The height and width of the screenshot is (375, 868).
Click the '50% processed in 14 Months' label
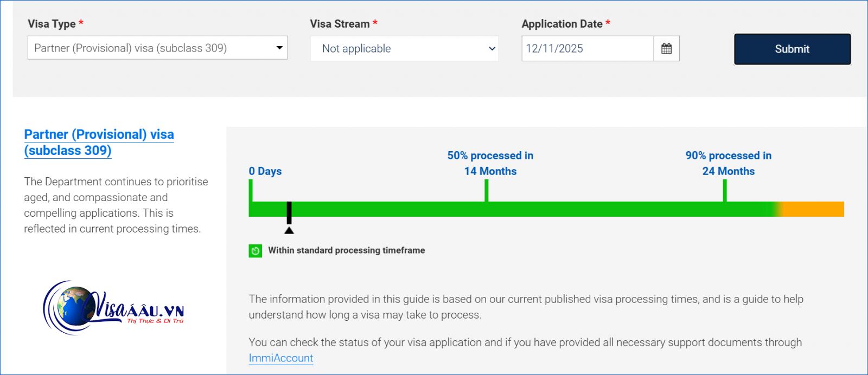pos(490,163)
